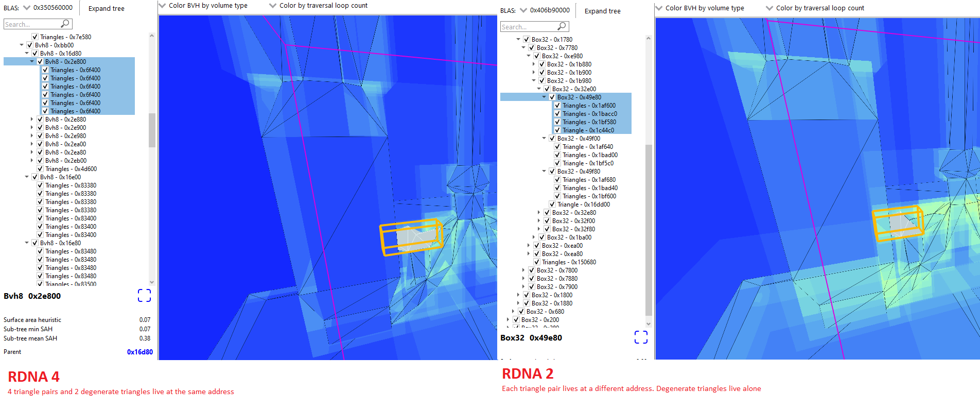Click left tree scroll down arrow
Screen dimensions: 980x408
click(152, 282)
